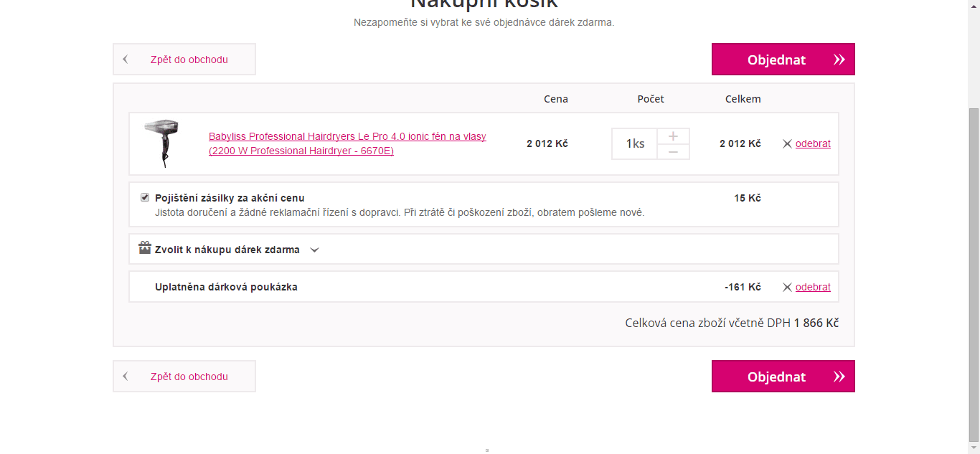The image size is (980, 454).
Task: Click the X icon beside the Babyliss hairdryer
Action: click(787, 144)
